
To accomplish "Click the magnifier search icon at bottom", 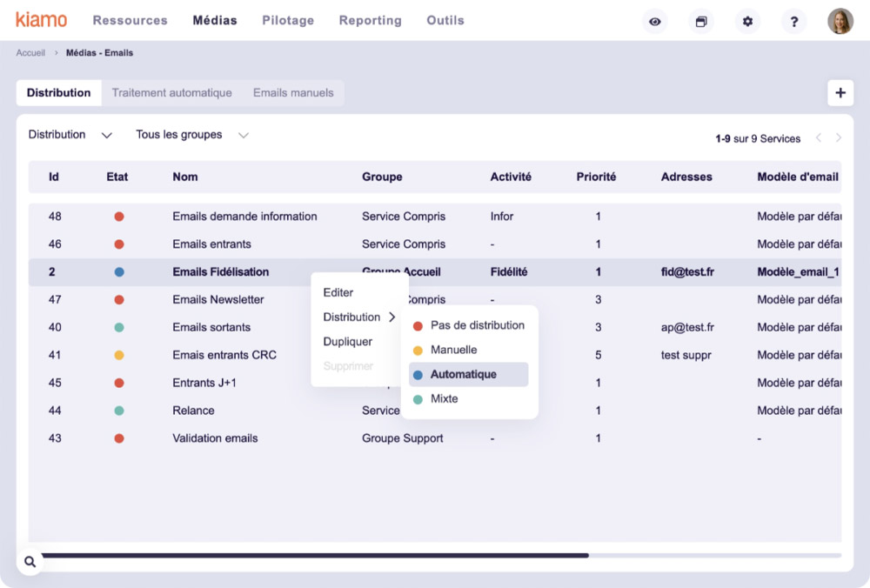I will (30, 562).
